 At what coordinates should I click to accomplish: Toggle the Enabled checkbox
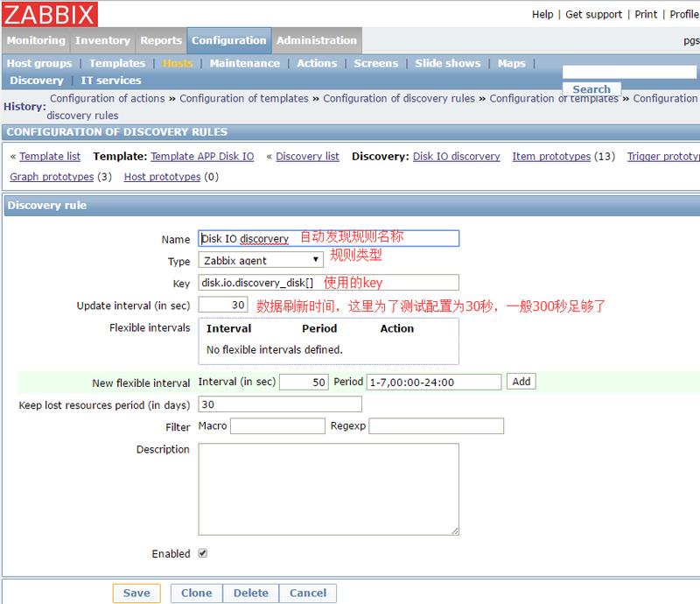click(203, 553)
